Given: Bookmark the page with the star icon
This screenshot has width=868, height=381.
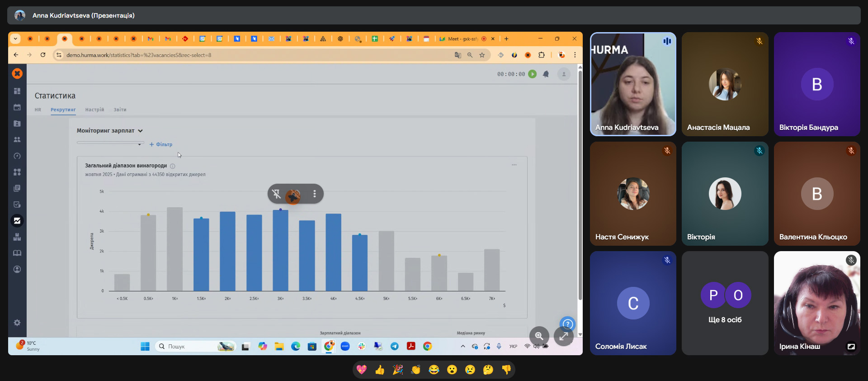Looking at the screenshot, I should [x=482, y=55].
